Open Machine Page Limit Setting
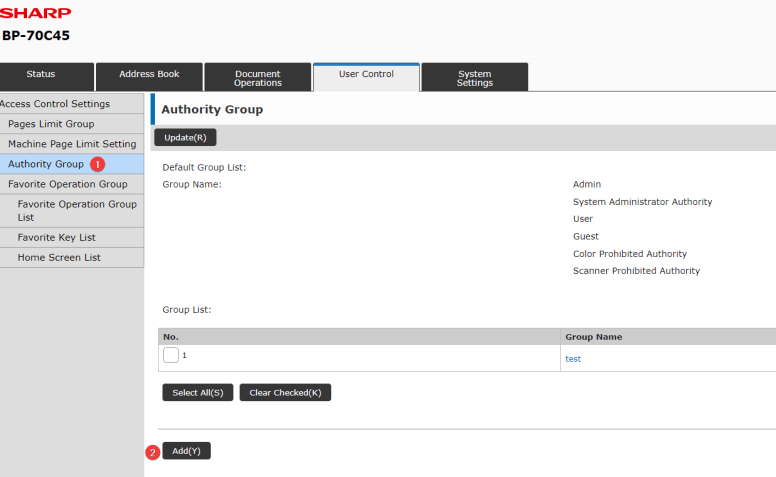Image resolution: width=776 pixels, height=477 pixels. 72,144
